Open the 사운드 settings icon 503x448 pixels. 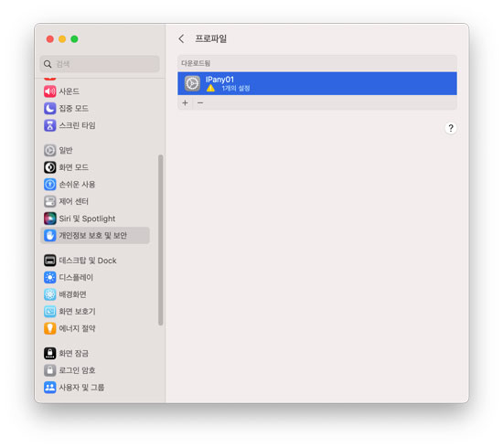click(x=49, y=91)
